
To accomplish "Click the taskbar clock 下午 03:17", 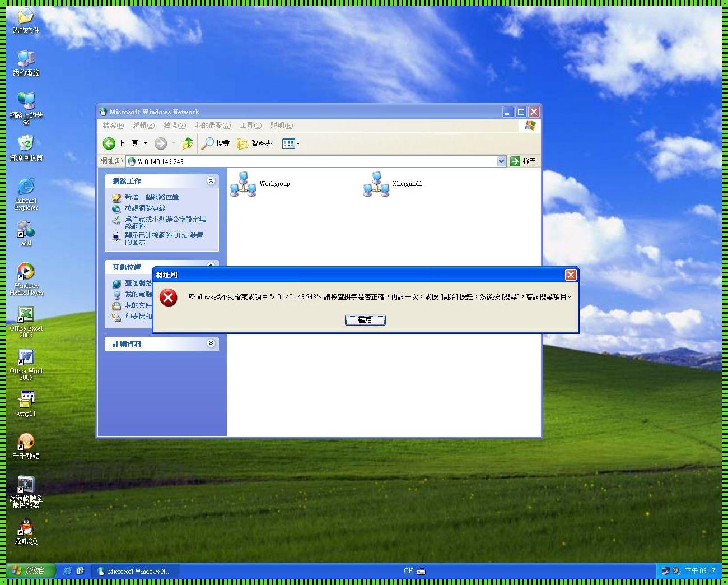I will 699,571.
